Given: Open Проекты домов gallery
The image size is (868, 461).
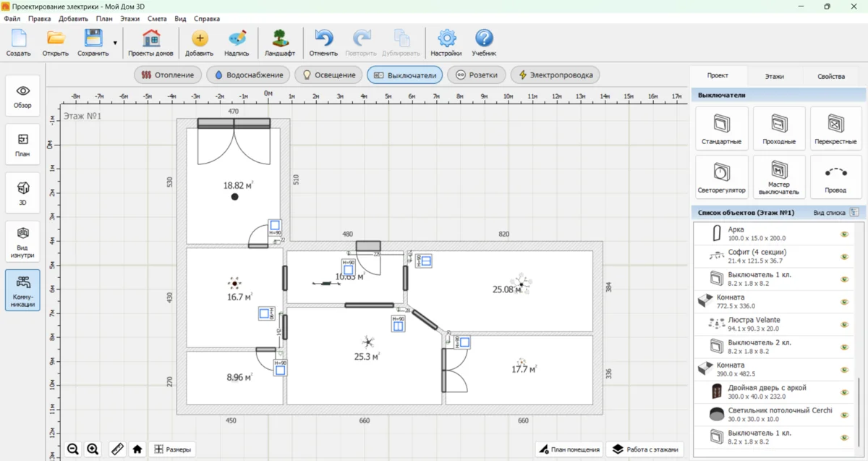Looking at the screenshot, I should click(x=151, y=43).
